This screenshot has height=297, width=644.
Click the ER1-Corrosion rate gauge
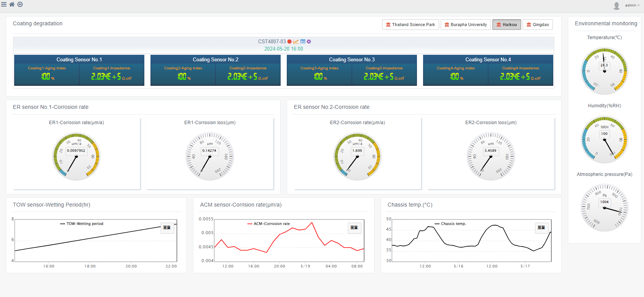(x=76, y=156)
